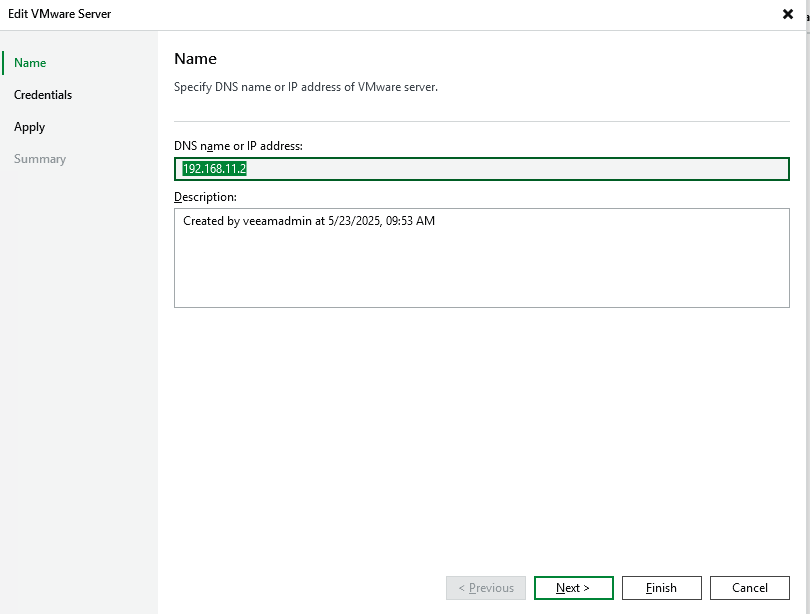Screen dimensions: 810x614
Task: Click the Finish button
Action: coord(661,588)
